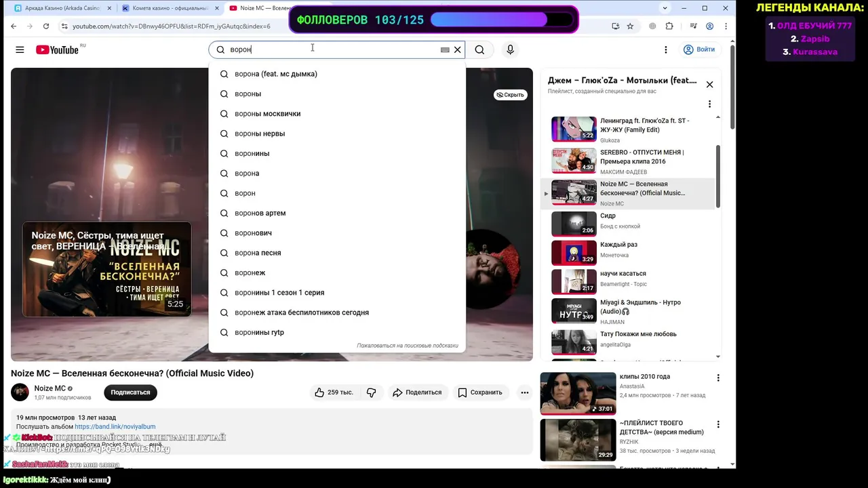Pick suggestion 'воронины 1 сезон 1 серия'
868x488 pixels.
coord(337,293)
